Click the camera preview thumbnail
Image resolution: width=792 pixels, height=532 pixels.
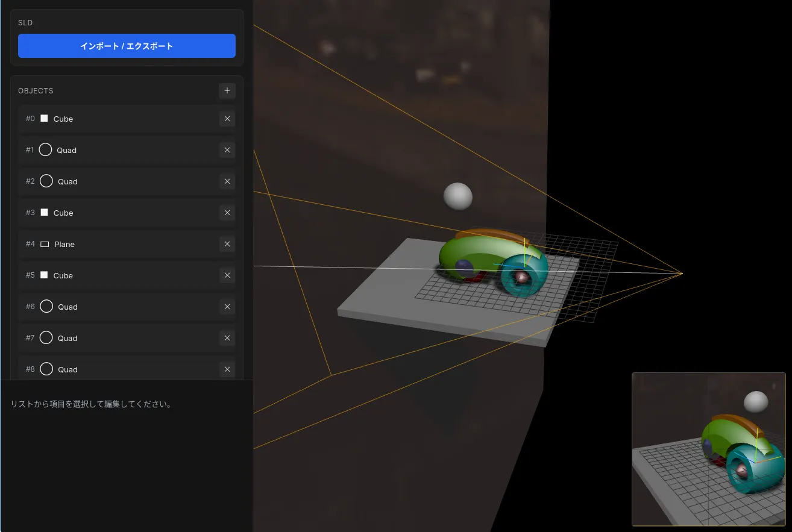coord(708,449)
